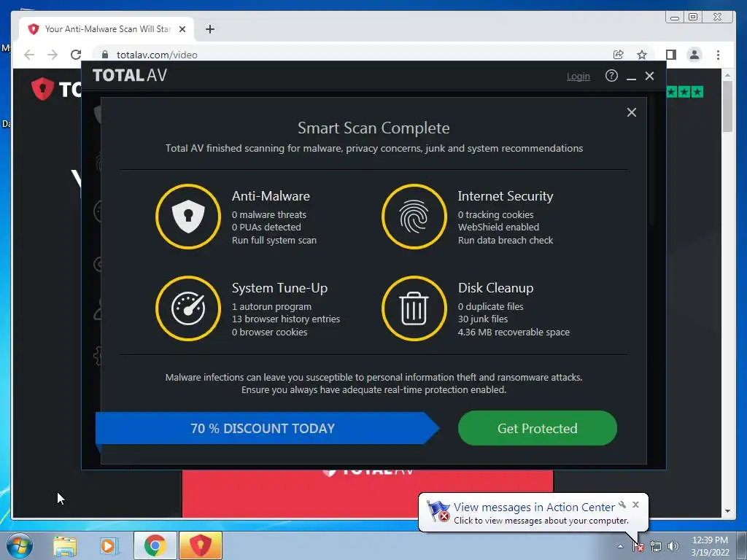
Task: Click the red TotalAV banner on the webpage
Action: 368,494
